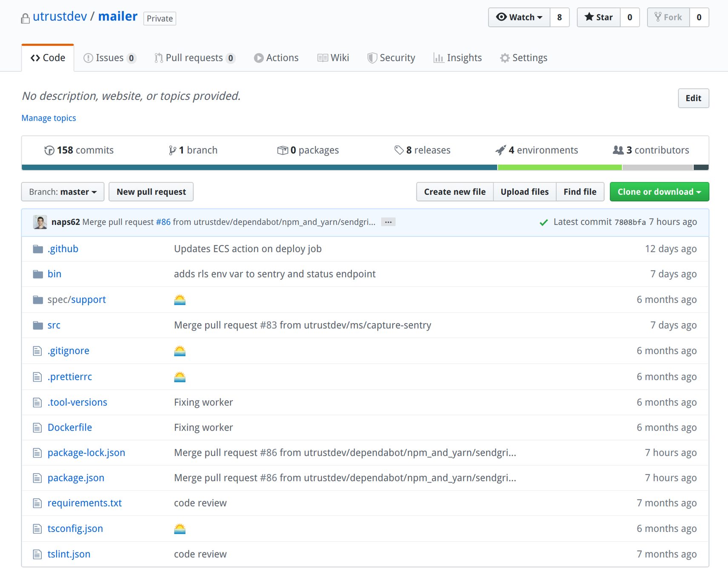Image resolution: width=728 pixels, height=574 pixels.
Task: Open commit 'Updates ECS action on deploy job'
Action: pos(248,249)
